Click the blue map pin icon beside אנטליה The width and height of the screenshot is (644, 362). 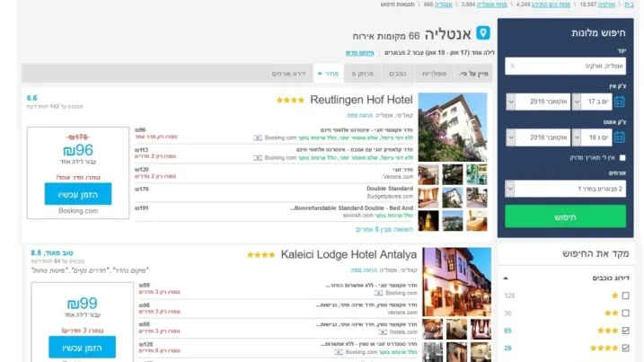(483, 34)
